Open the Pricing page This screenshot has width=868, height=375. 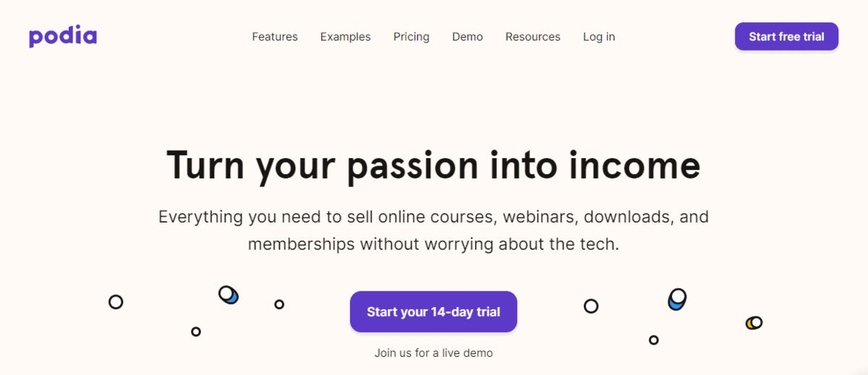[x=412, y=37]
